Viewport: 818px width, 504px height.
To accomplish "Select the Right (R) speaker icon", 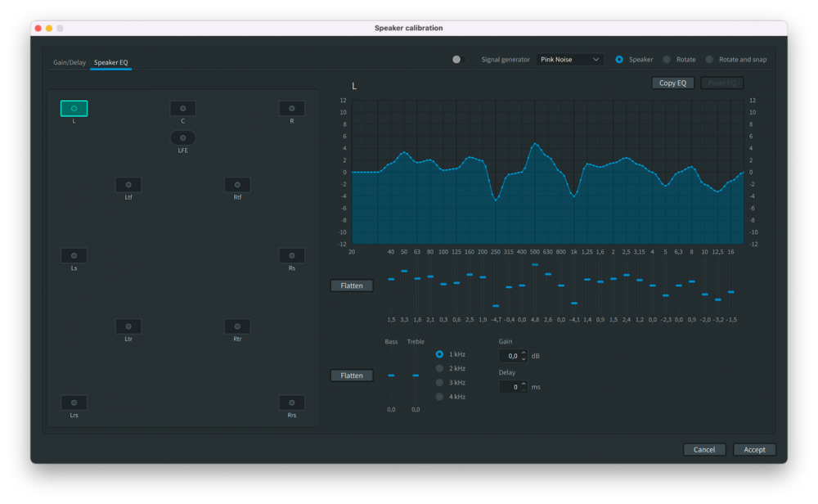I will coord(291,109).
